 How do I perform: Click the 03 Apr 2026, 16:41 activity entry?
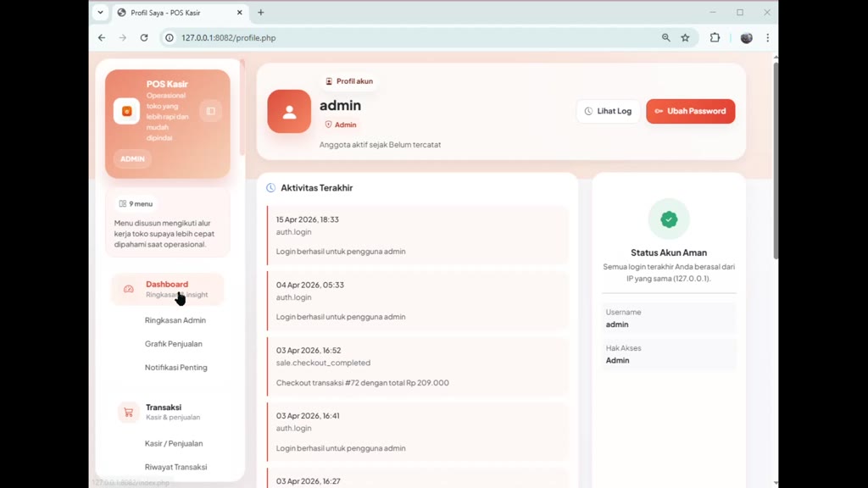(x=417, y=431)
